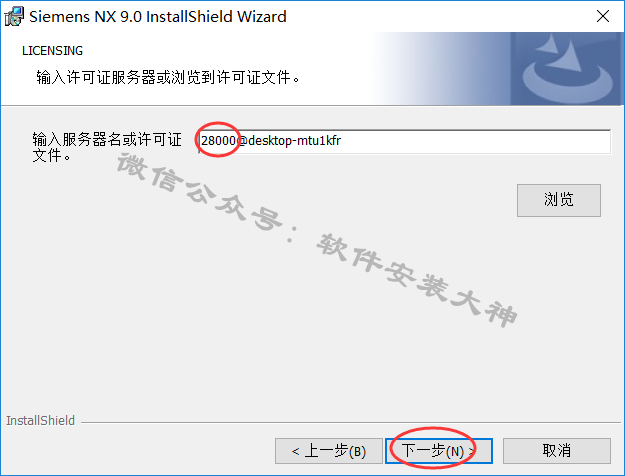Click the installer icon in the title bar

pos(14,16)
